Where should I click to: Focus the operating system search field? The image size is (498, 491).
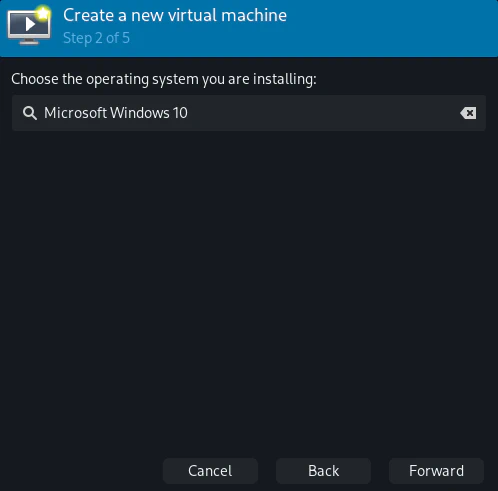[249, 113]
